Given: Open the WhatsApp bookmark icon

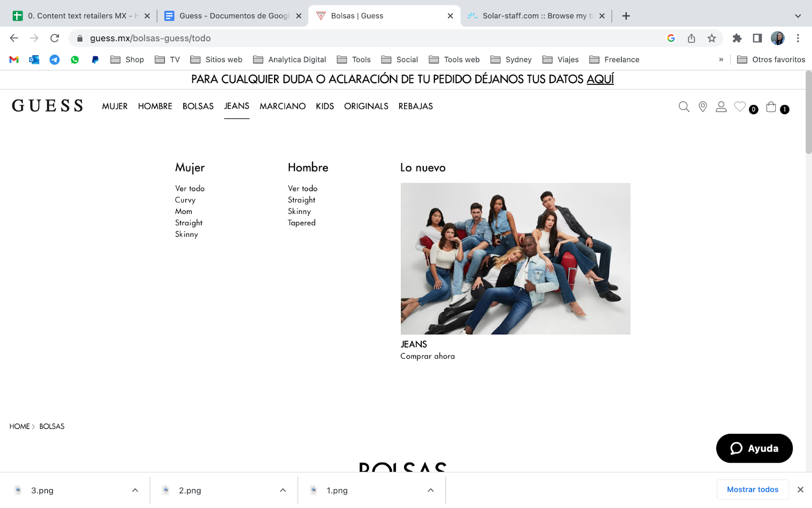Looking at the screenshot, I should pos(75,59).
